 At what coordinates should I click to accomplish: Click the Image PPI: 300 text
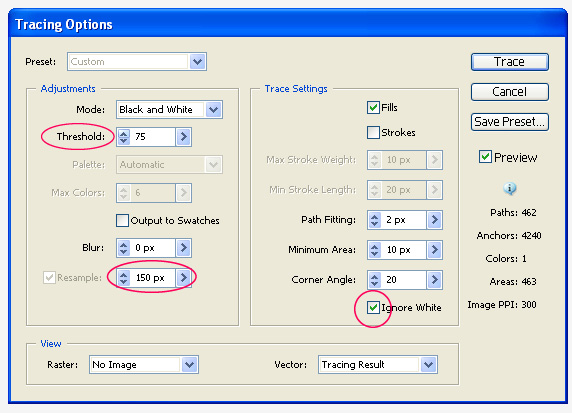502,305
